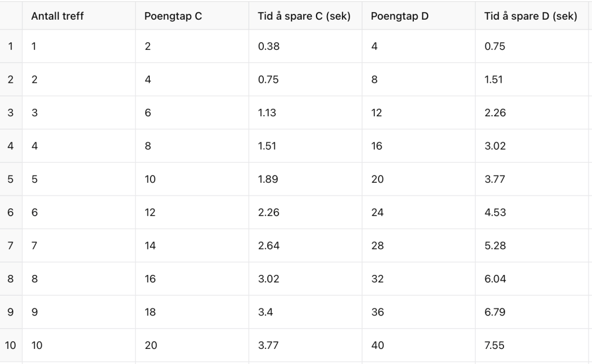
Task: Click the cell containing 0.38
Action: pyautogui.click(x=269, y=46)
